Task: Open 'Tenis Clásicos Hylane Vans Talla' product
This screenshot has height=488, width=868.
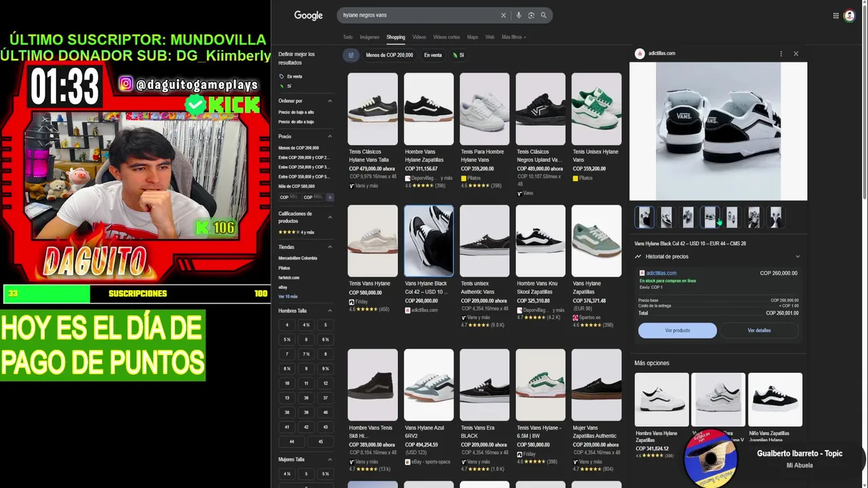Action: (372, 131)
